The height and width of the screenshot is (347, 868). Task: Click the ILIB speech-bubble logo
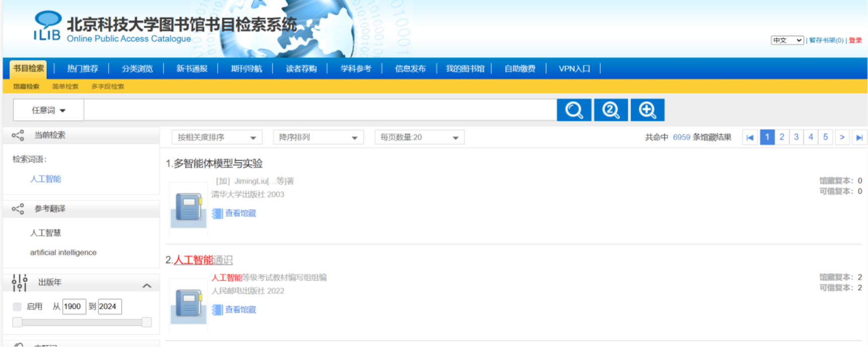pyautogui.click(x=47, y=26)
